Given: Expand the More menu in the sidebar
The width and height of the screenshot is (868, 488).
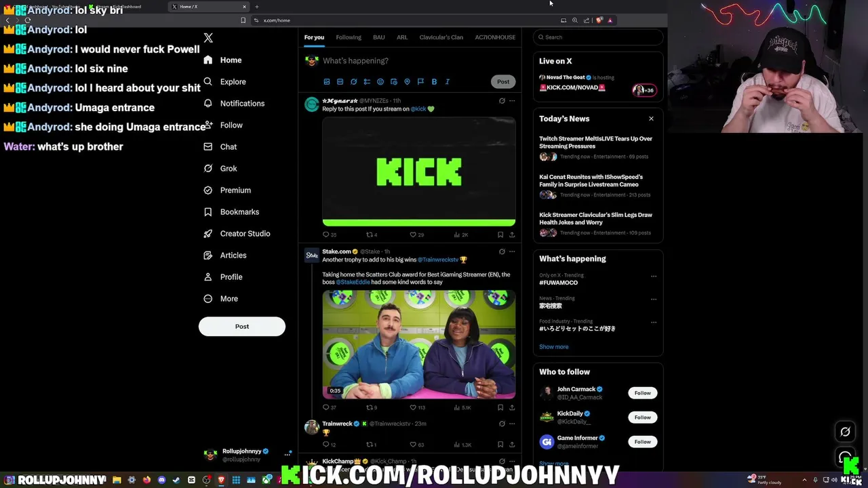Looking at the screenshot, I should pyautogui.click(x=221, y=299).
